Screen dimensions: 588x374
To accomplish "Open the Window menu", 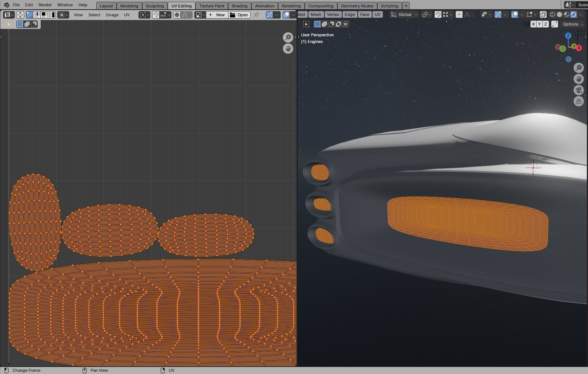I will tap(65, 5).
